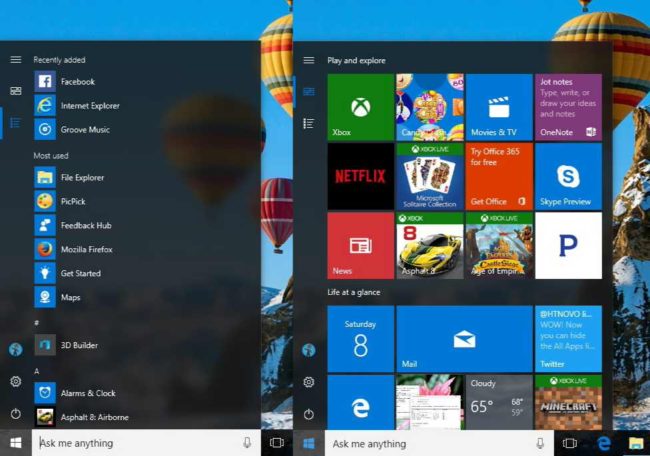Open the OneNote Jot notes tile
The height and width of the screenshot is (456, 650).
[x=568, y=107]
